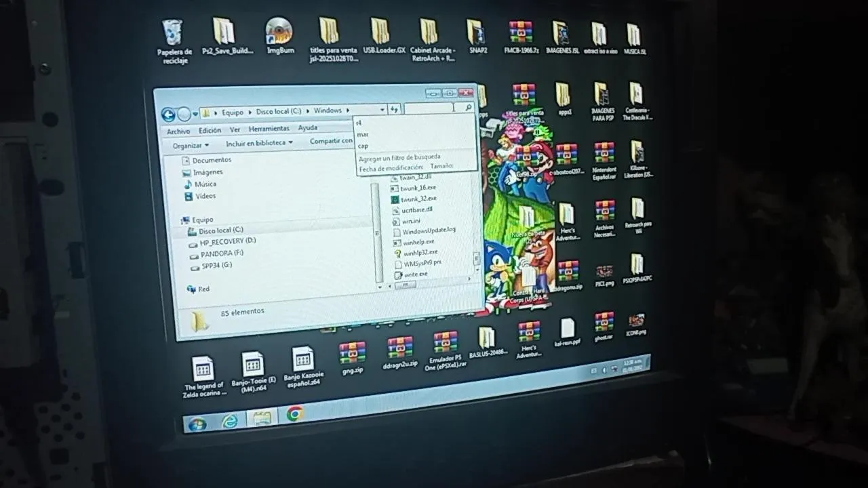Choose the "cap" search suggestion
The width and height of the screenshot is (868, 488).
tap(363, 146)
